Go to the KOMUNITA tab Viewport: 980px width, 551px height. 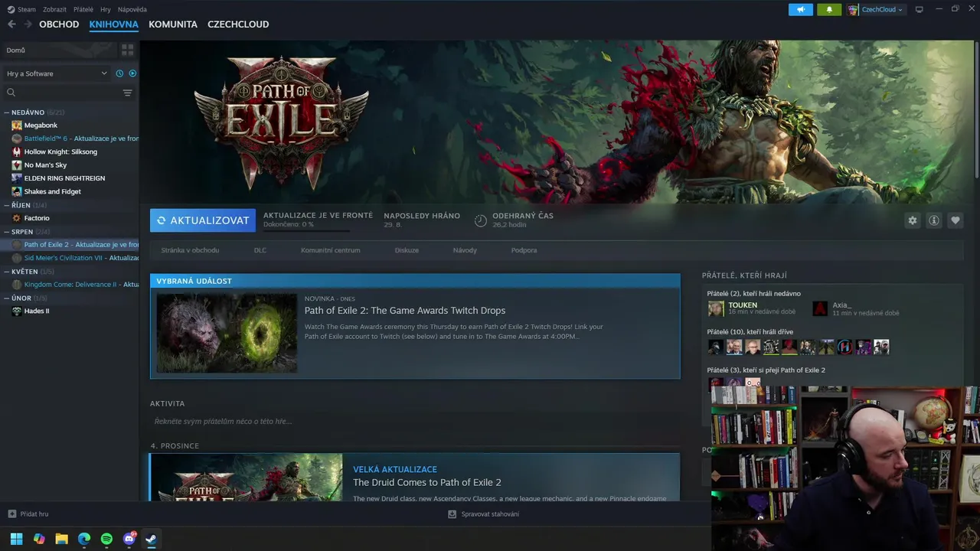pyautogui.click(x=173, y=24)
